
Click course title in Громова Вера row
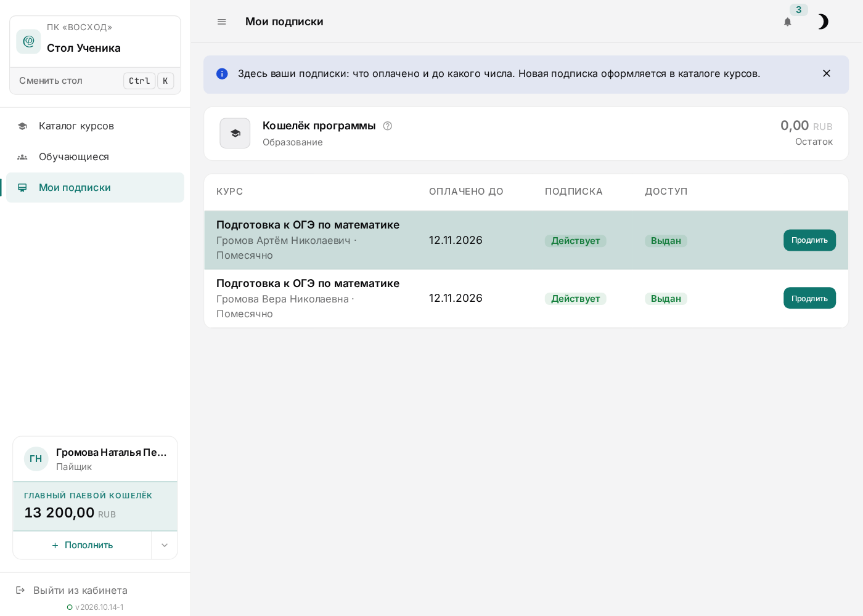[x=308, y=283]
